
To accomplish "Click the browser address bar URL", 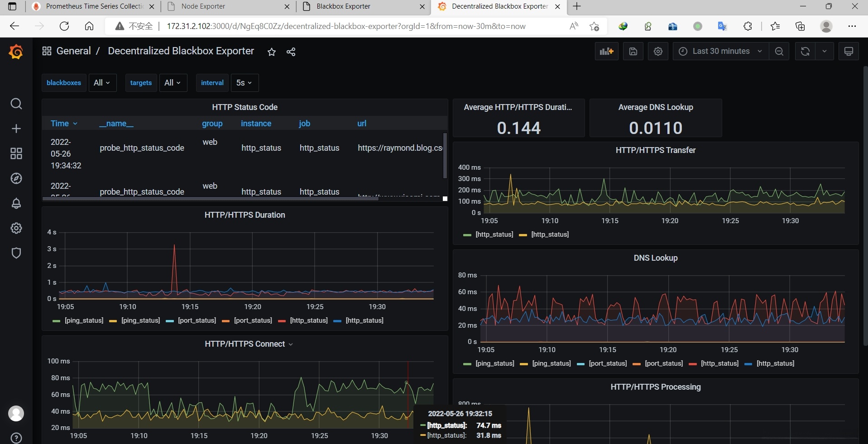I will (345, 26).
